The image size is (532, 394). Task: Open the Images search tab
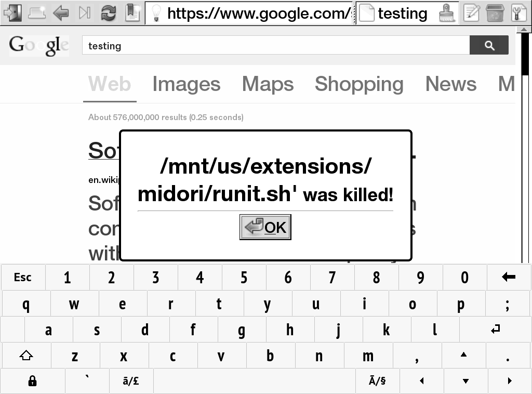(x=186, y=84)
